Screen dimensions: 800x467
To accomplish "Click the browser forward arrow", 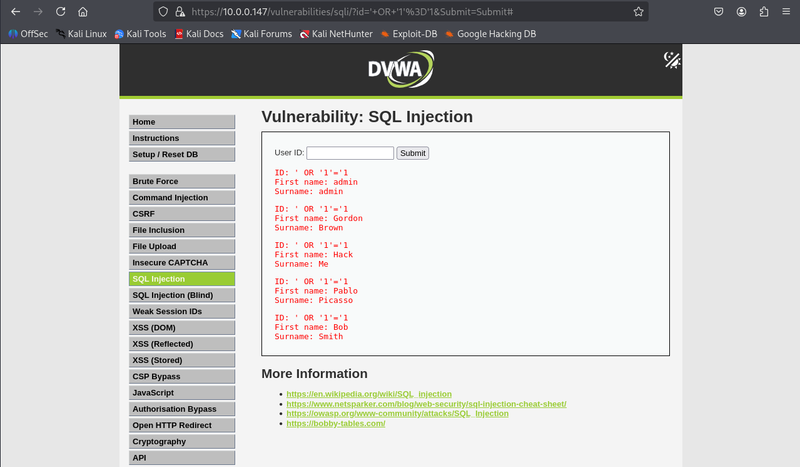I will click(x=38, y=11).
